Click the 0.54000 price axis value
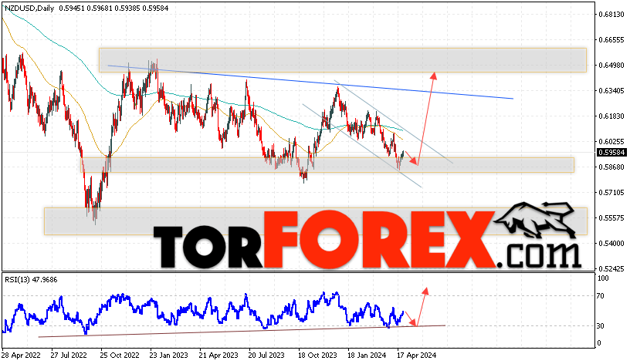This screenshot has width=630, height=364. (612, 243)
